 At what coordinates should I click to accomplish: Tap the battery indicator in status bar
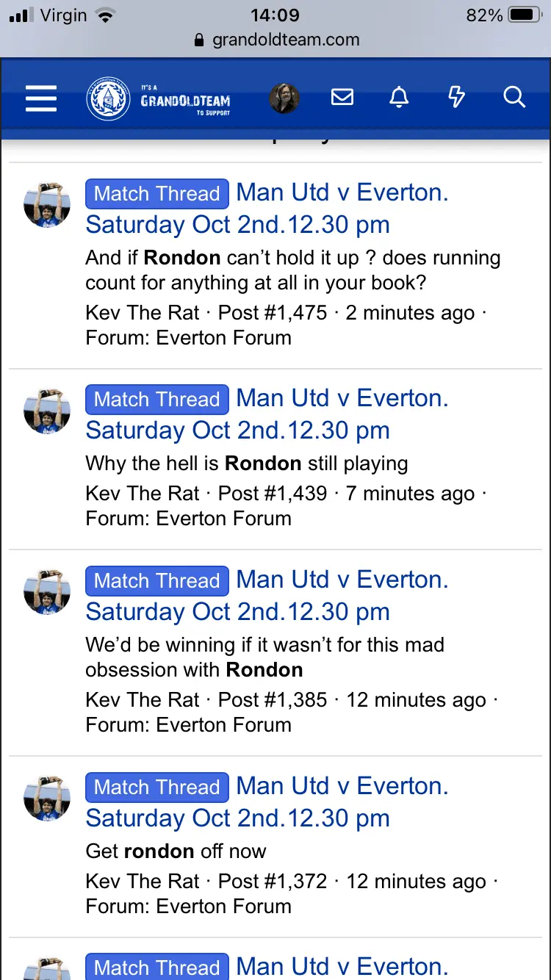tap(524, 15)
